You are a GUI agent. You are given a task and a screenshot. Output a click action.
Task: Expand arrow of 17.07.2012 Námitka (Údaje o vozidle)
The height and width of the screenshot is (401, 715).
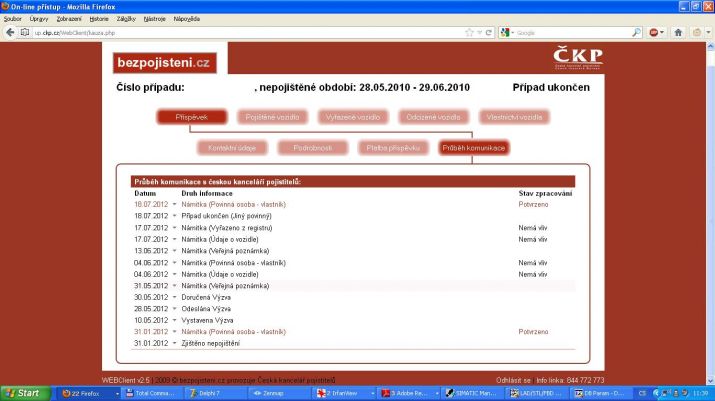coord(174,239)
